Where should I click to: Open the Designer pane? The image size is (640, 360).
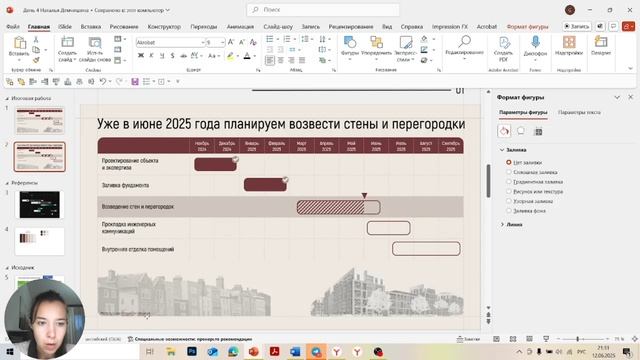pos(601,42)
